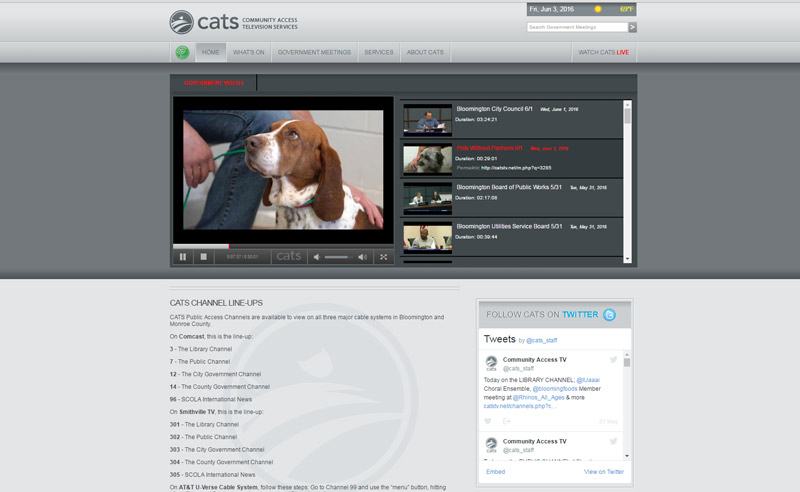Click Watch CATS Live link
Viewport: 800px width, 492px height.
point(604,52)
